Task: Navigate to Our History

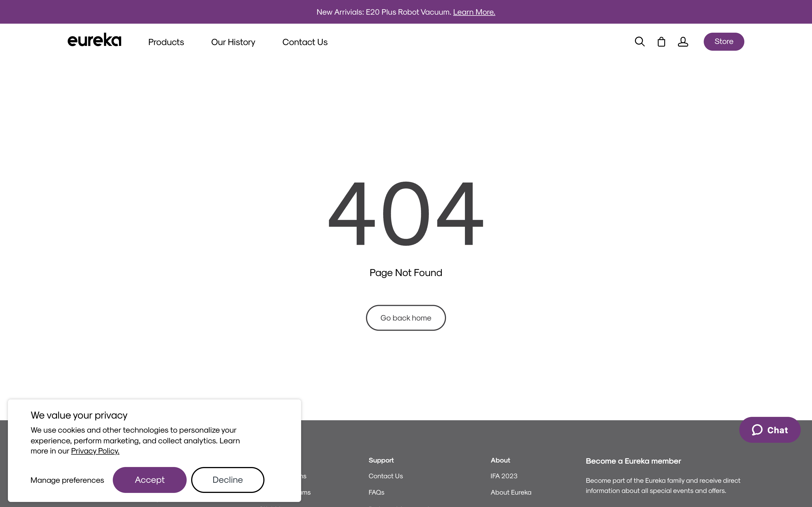Action: (x=233, y=42)
